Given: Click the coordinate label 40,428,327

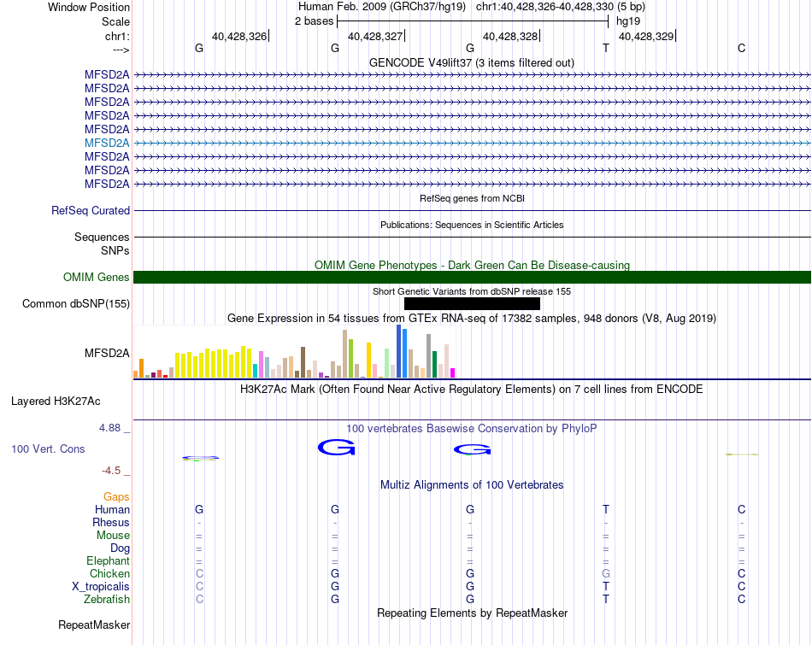Looking at the screenshot, I should point(375,36).
